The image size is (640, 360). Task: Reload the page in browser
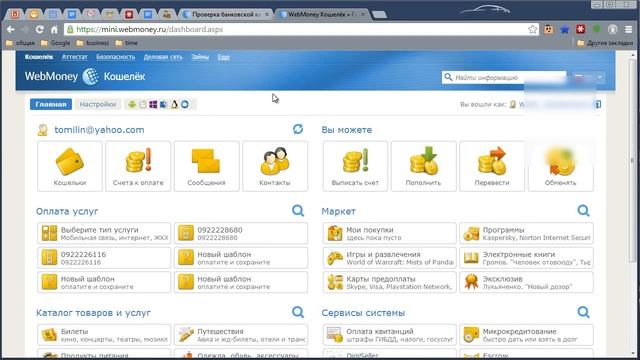pyautogui.click(x=40, y=29)
